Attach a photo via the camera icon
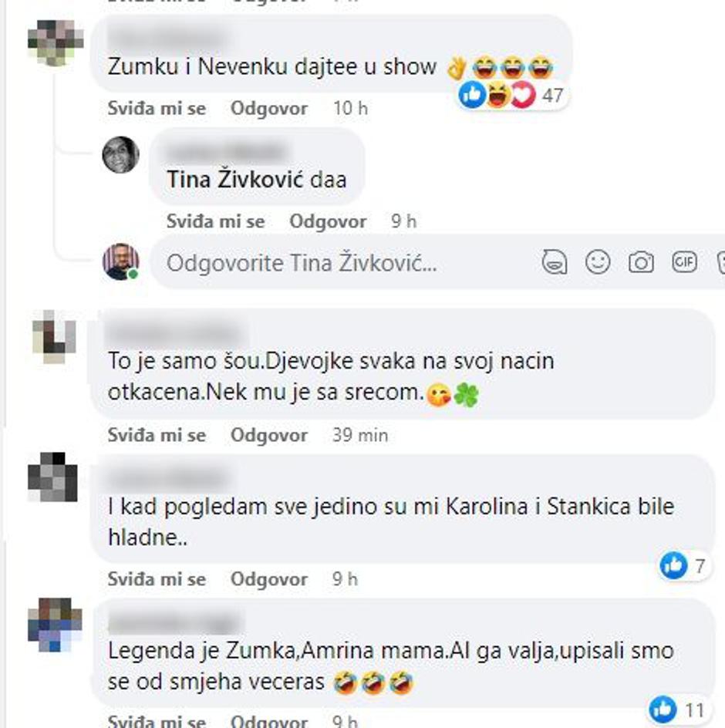 pyautogui.click(x=641, y=262)
